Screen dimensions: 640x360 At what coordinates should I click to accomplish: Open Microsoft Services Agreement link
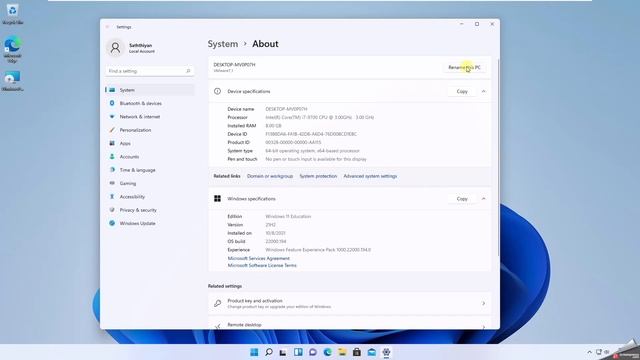click(258, 258)
